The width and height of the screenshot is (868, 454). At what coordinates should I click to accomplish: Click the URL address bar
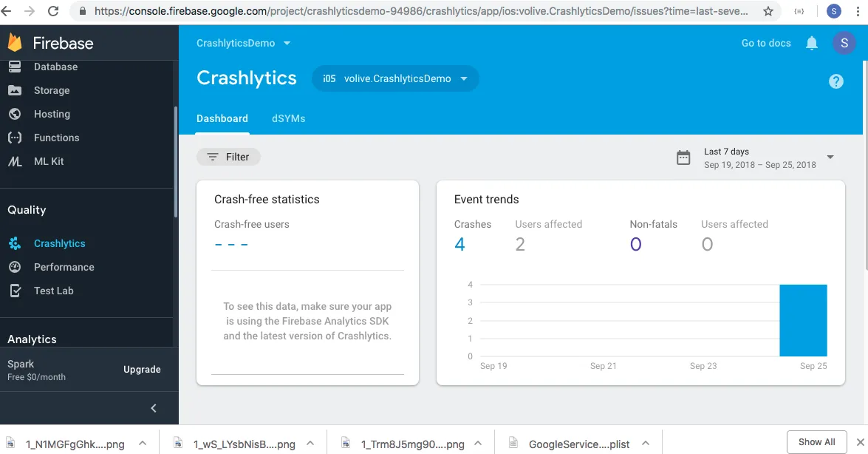click(x=421, y=11)
